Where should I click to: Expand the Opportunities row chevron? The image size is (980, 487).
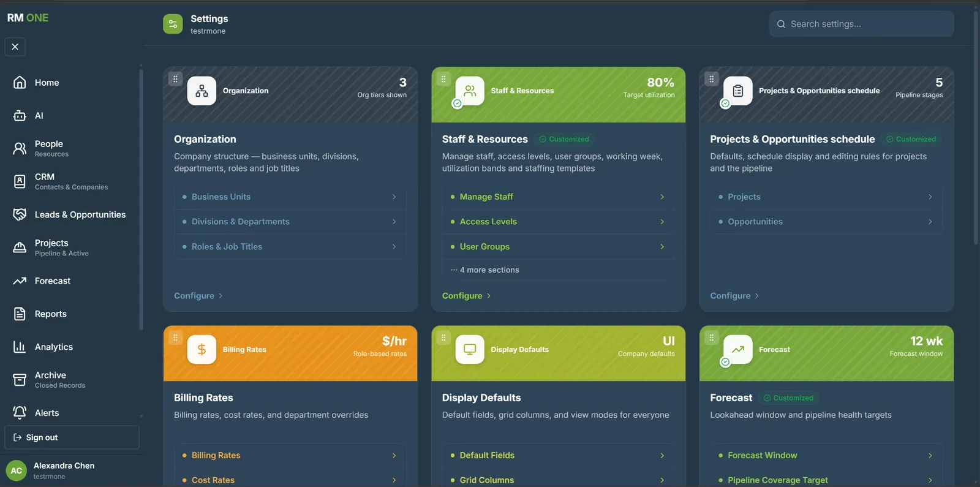[930, 222]
